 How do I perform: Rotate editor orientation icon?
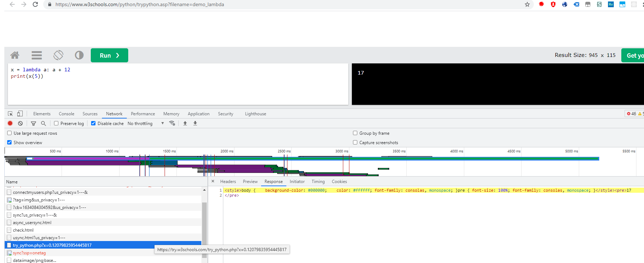point(58,55)
